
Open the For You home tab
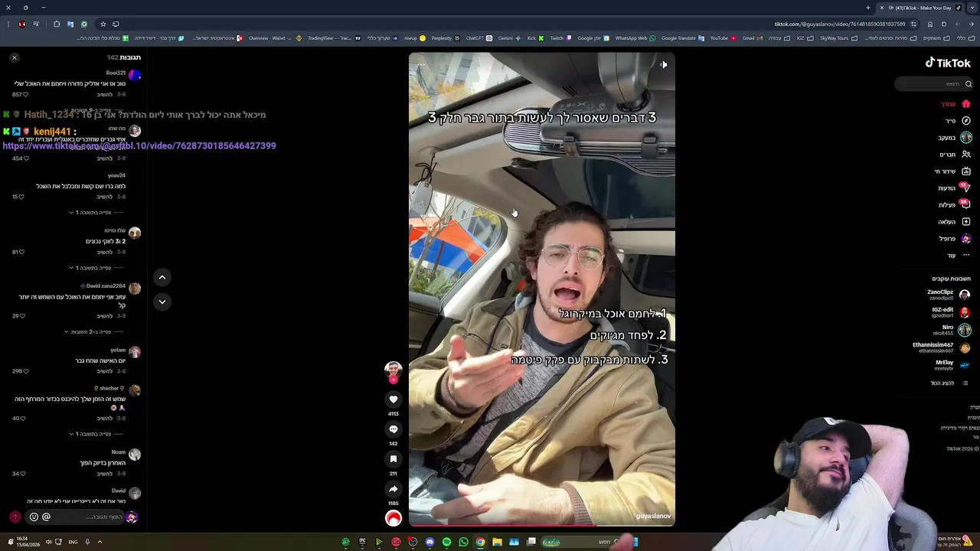coord(955,104)
